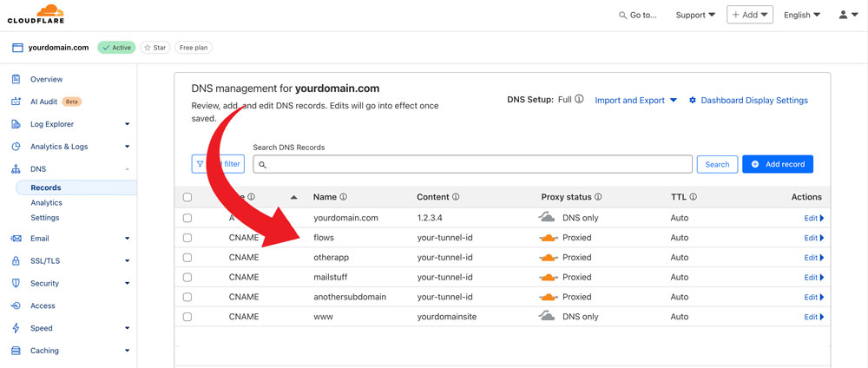The image size is (868, 368).
Task: Click the SSL/TLS lock sidebar icon
Action: 16,260
